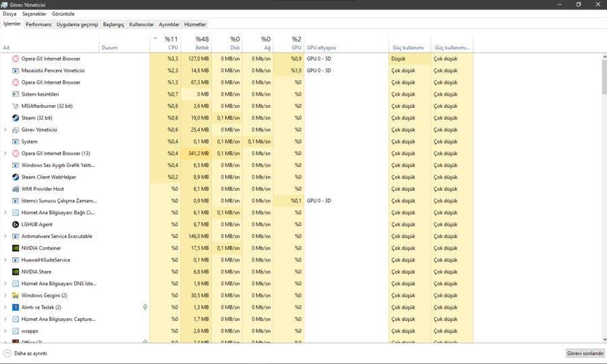
Task: Click the Düşük power usage cell
Action: (x=409, y=59)
